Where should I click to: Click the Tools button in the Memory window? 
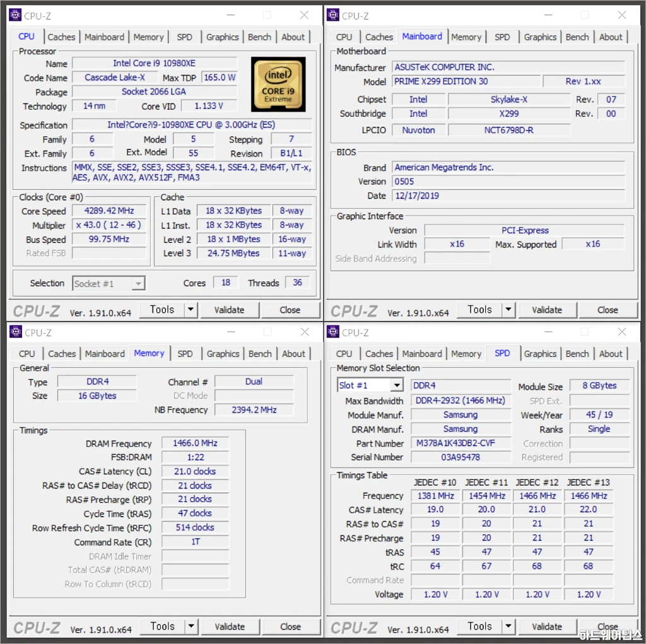162,626
